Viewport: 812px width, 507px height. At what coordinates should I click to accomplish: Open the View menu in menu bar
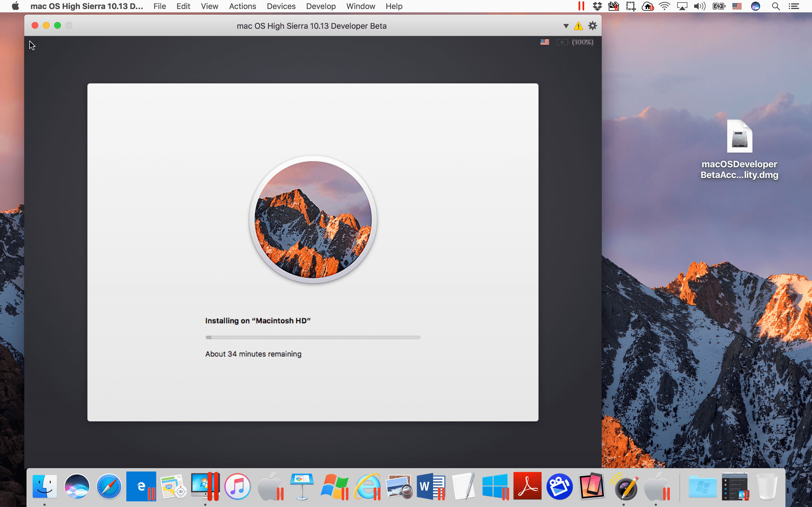tap(209, 6)
